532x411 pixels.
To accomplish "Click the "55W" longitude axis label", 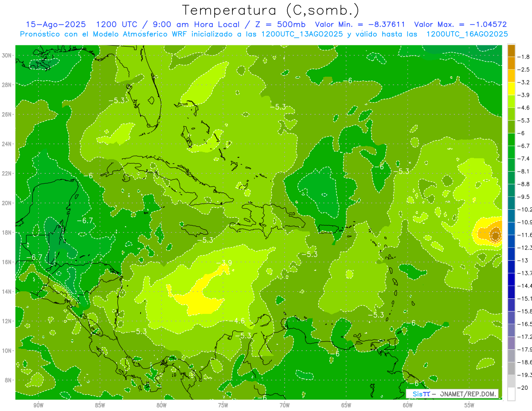I will tap(469, 405).
